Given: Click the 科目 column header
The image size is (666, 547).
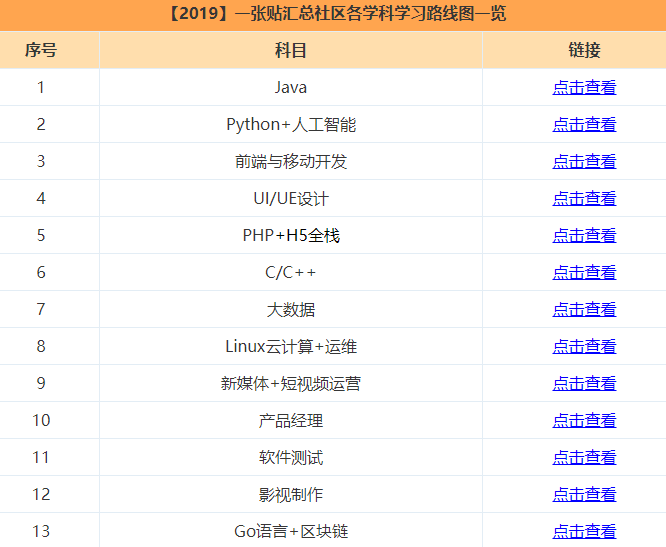Looking at the screenshot, I should tap(291, 50).
